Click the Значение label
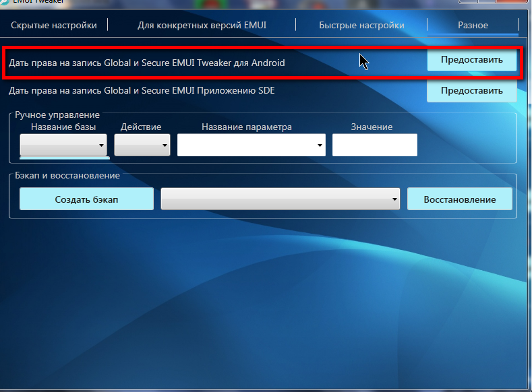 point(372,127)
